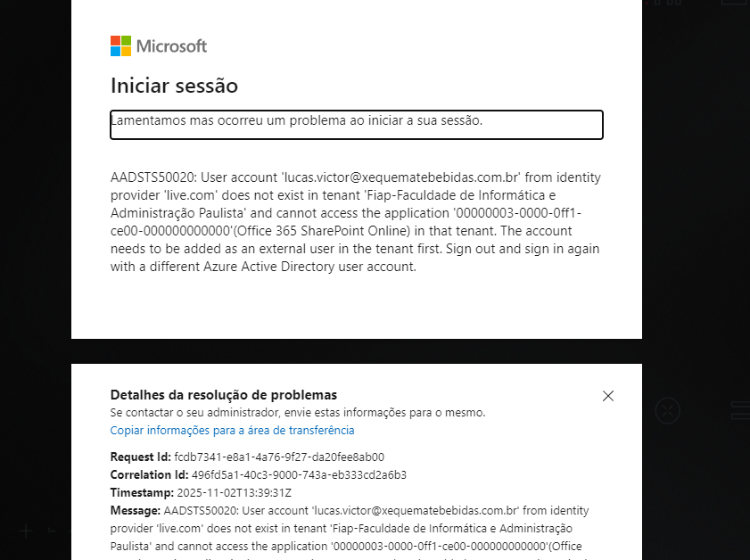Viewport: 750px width, 560px height.
Task: Click the 'Iniciar sessão' heading text
Action: click(x=174, y=86)
